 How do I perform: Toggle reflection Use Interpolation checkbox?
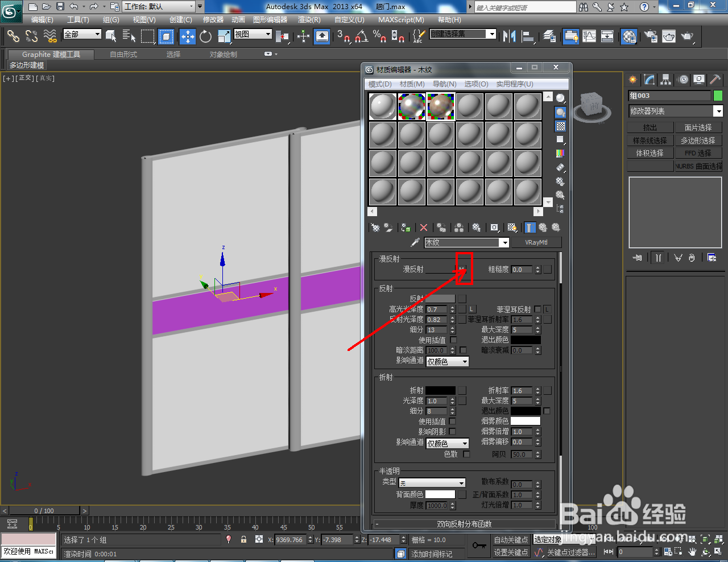pos(453,340)
